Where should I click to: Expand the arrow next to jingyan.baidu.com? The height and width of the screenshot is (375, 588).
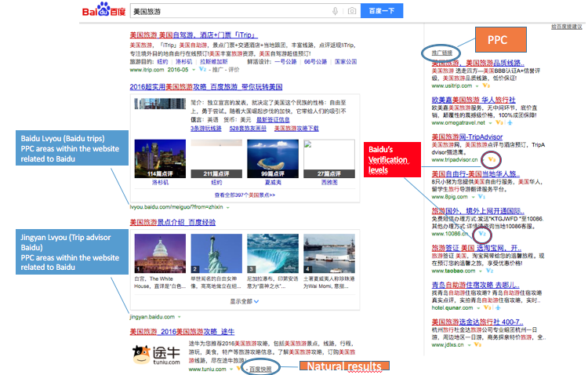pyautogui.click(x=180, y=317)
